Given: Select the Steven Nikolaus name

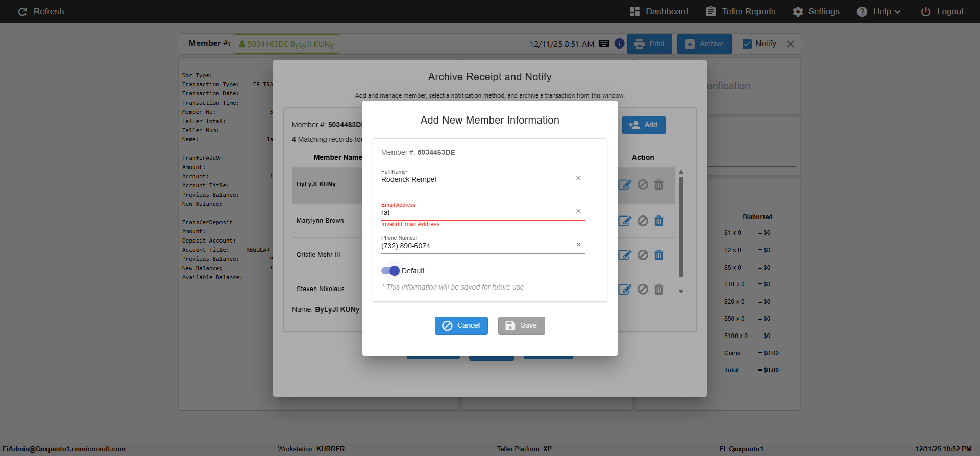Looking at the screenshot, I should pyautogui.click(x=321, y=289).
